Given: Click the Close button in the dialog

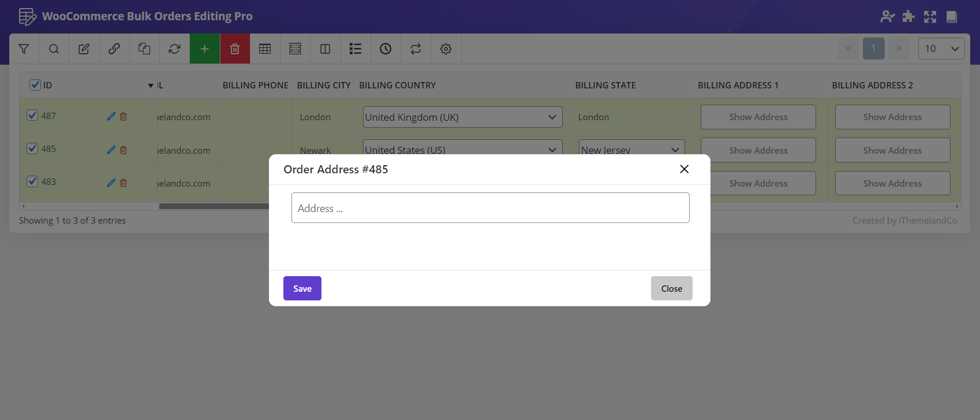Looking at the screenshot, I should 671,288.
